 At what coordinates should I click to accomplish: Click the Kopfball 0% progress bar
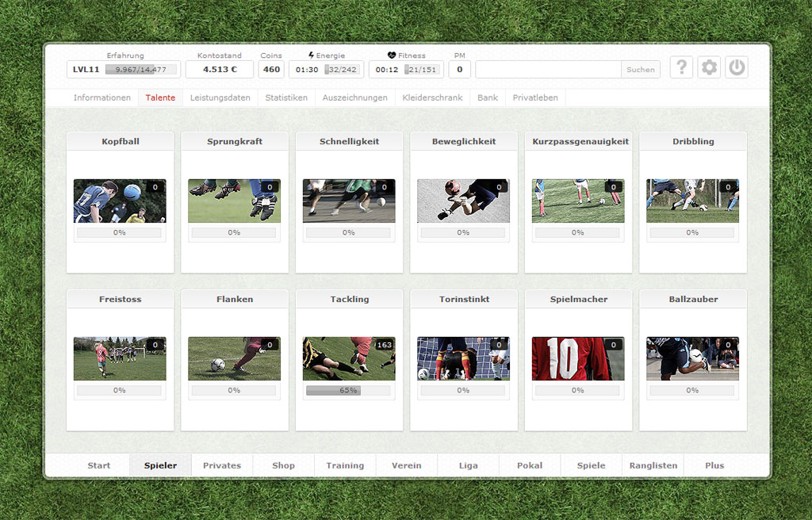click(120, 232)
